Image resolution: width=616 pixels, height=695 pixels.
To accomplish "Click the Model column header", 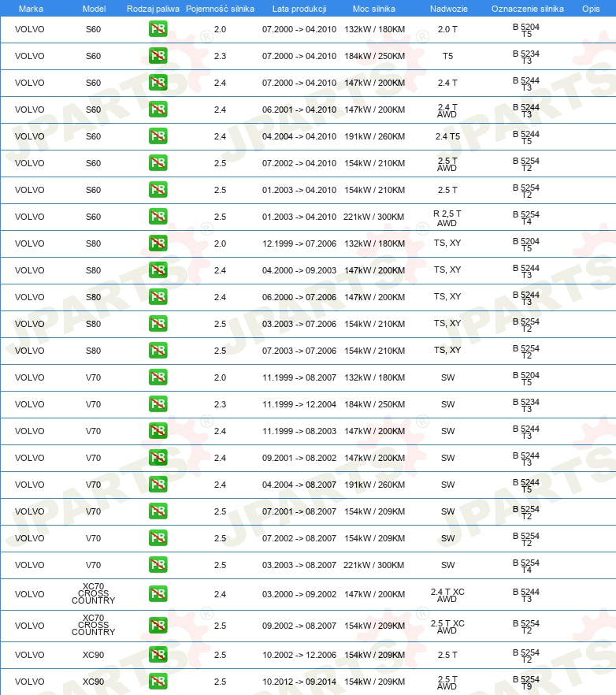I will click(x=94, y=9).
